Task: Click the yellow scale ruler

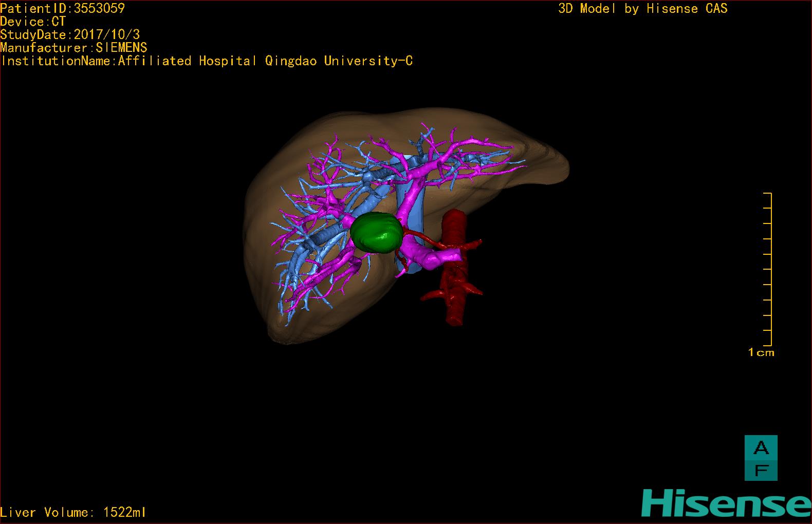Action: [768, 269]
